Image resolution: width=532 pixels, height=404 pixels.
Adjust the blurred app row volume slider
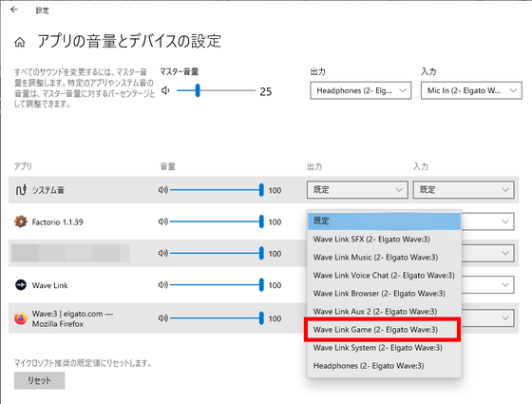[x=217, y=253]
